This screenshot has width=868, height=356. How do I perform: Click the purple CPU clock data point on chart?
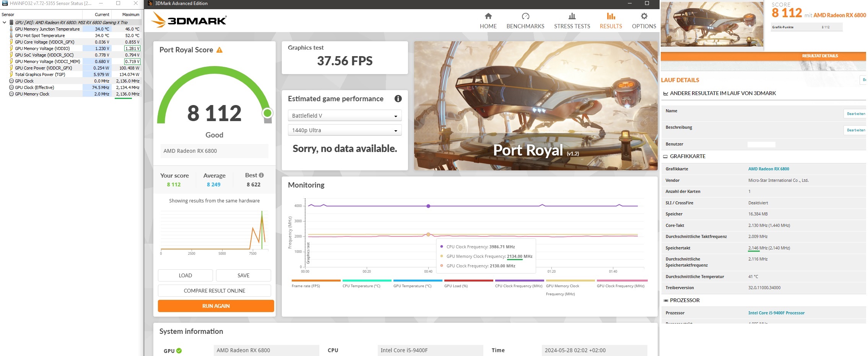pyautogui.click(x=428, y=206)
